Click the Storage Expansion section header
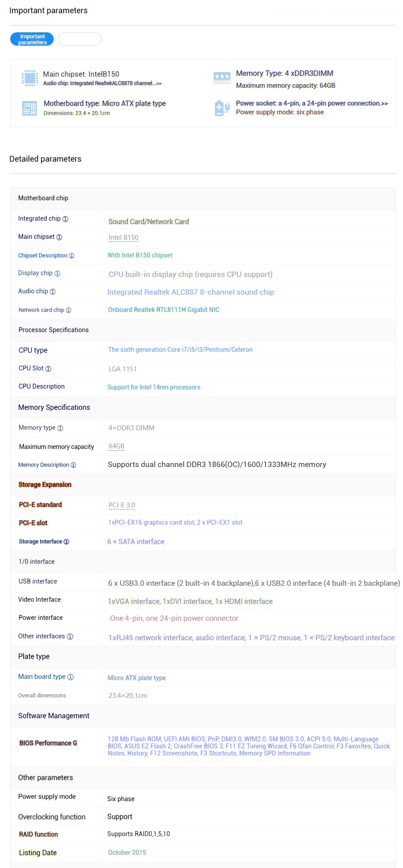Viewport: 403px width, 868px height. (x=45, y=485)
